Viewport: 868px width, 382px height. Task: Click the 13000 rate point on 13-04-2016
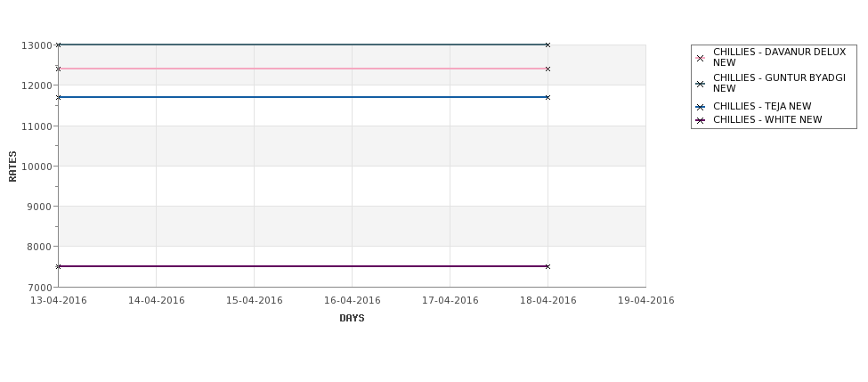(x=58, y=45)
